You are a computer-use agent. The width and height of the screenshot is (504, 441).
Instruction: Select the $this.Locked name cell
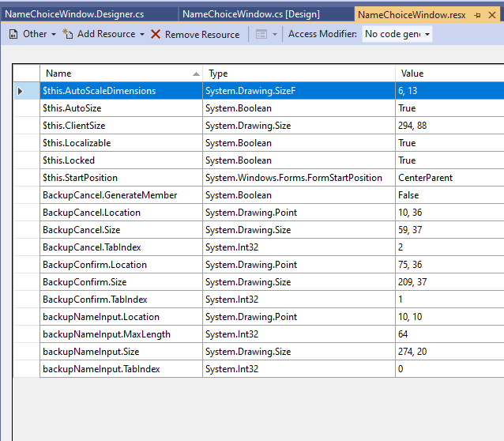pyautogui.click(x=121, y=160)
